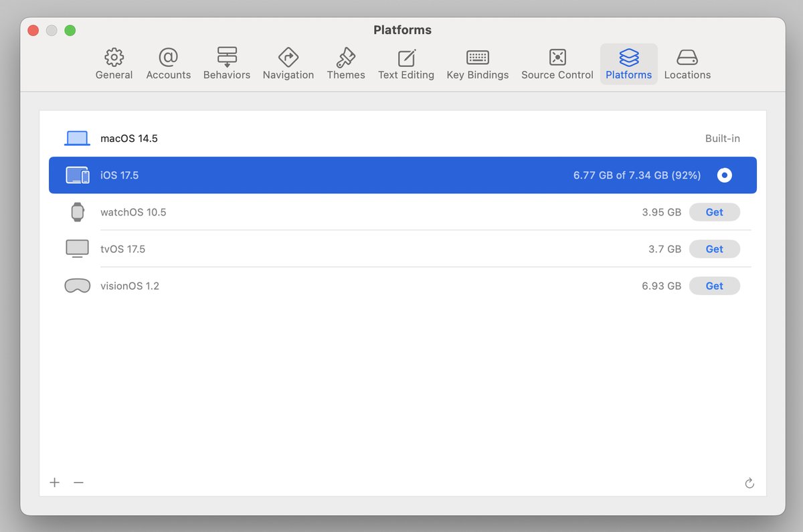Click the tvOS television icon
The height and width of the screenshot is (532, 803).
click(x=78, y=249)
